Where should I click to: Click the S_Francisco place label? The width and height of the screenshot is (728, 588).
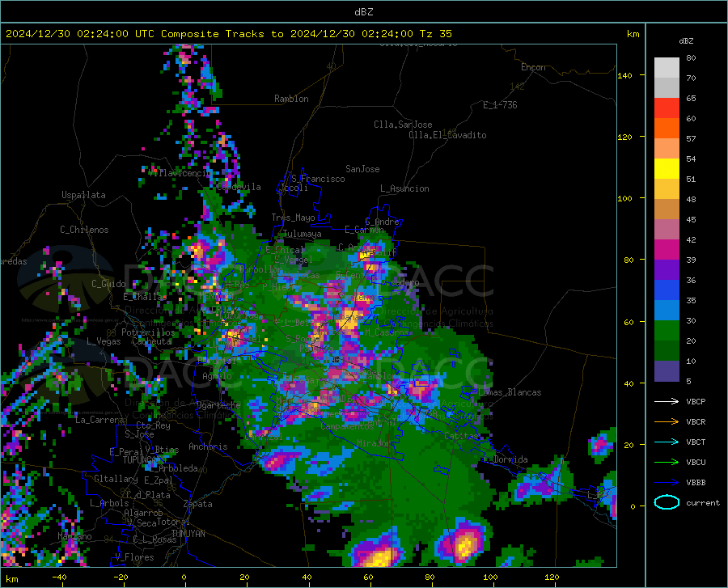click(318, 179)
